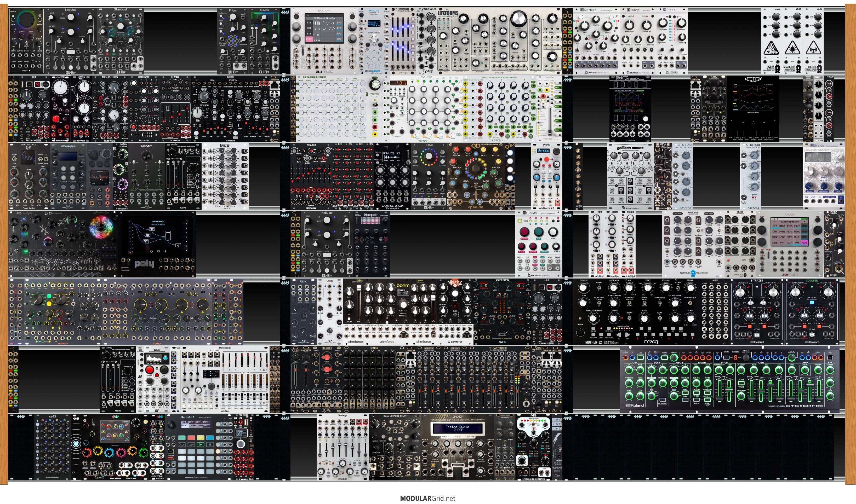
Task: Click the Prism module
Action: click(x=233, y=41)
